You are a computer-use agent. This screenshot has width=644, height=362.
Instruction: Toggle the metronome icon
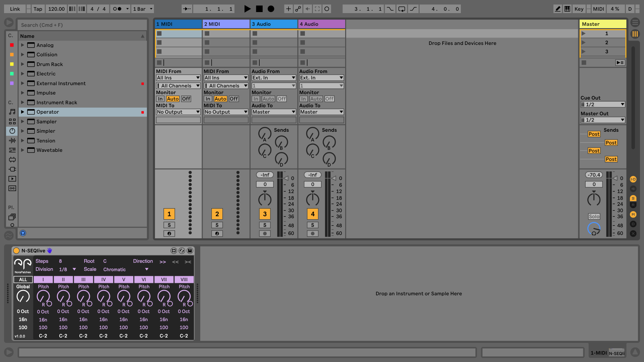point(117,9)
